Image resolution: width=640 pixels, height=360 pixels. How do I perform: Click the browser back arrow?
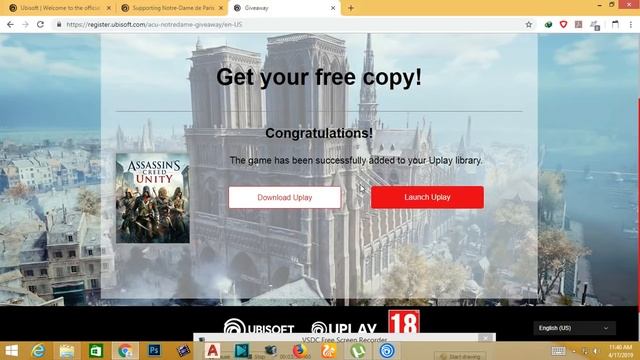point(10,24)
